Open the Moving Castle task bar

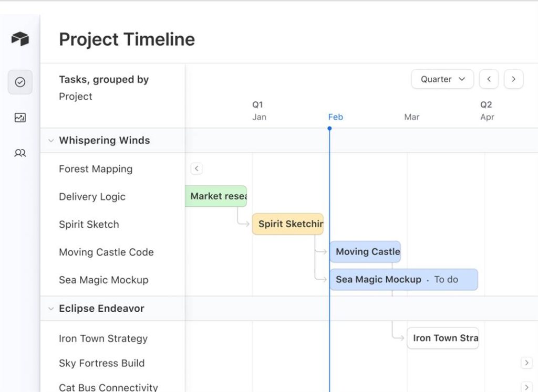coord(365,251)
